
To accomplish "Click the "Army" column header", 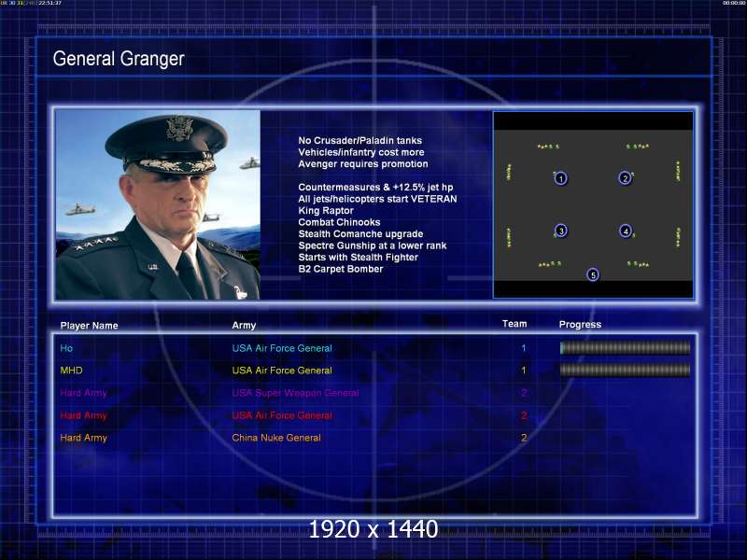I will pyautogui.click(x=244, y=325).
